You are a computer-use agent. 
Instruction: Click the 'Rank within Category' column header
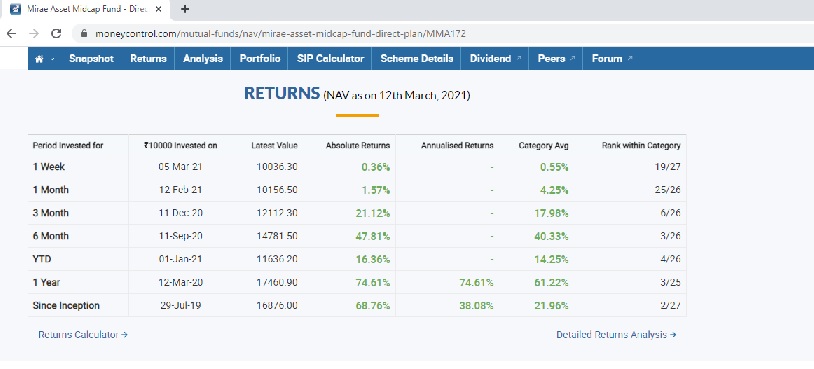point(641,146)
